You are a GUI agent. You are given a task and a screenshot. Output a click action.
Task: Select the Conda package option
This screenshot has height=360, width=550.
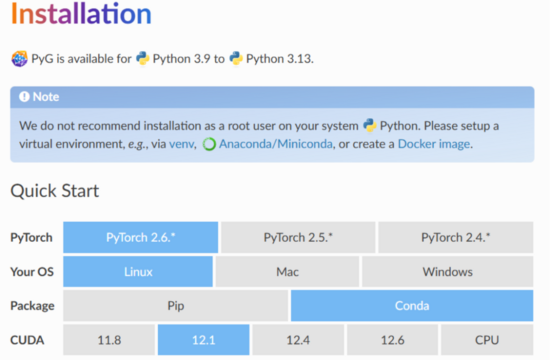[412, 306]
